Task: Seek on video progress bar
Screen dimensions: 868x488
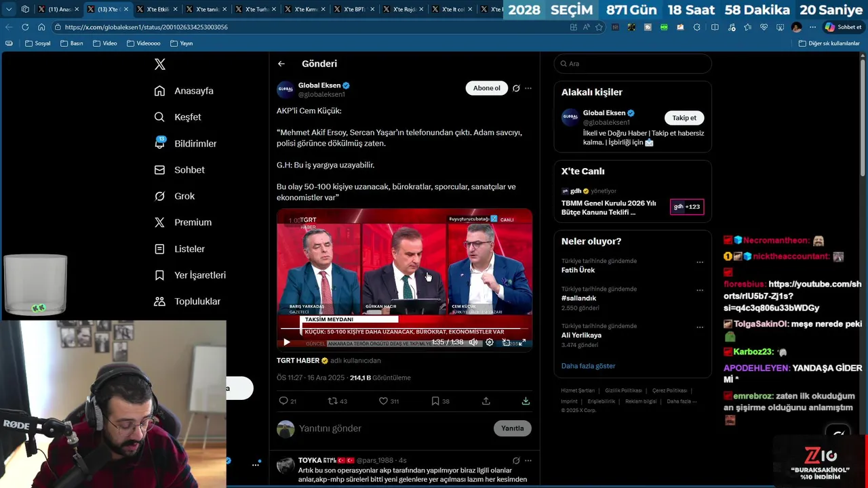Action: point(404,329)
